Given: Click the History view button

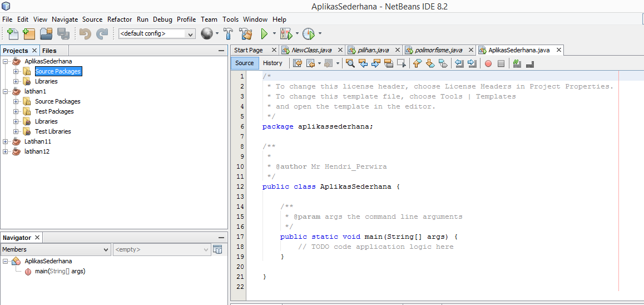Looking at the screenshot, I should coord(273,63).
